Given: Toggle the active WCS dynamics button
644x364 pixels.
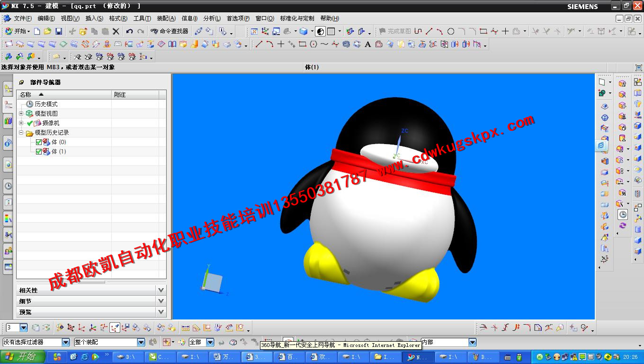Looking at the screenshot, I should tap(115, 328).
